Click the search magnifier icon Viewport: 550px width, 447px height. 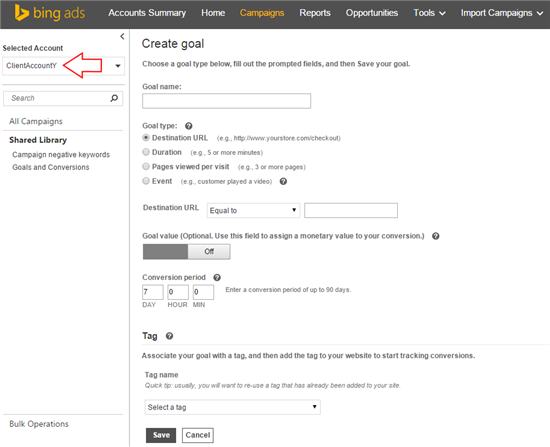(x=114, y=98)
